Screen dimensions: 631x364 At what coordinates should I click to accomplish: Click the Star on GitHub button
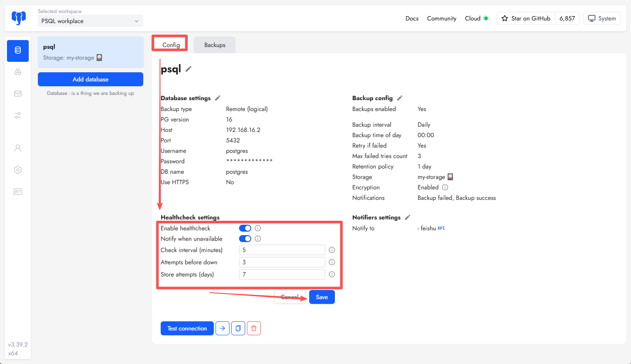pyautogui.click(x=526, y=18)
